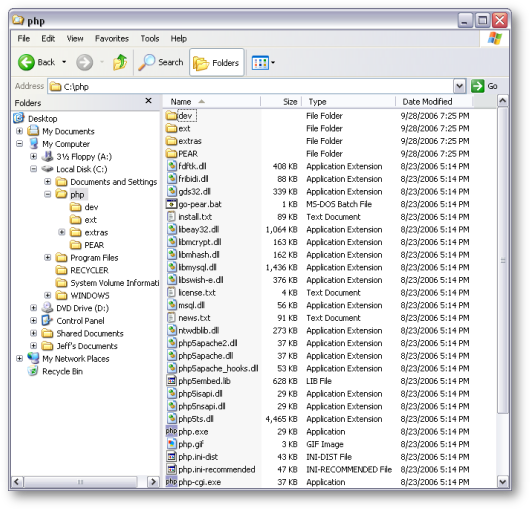This screenshot has height=509, width=530.
Task: Expand Program Files tree node
Action: 48,258
